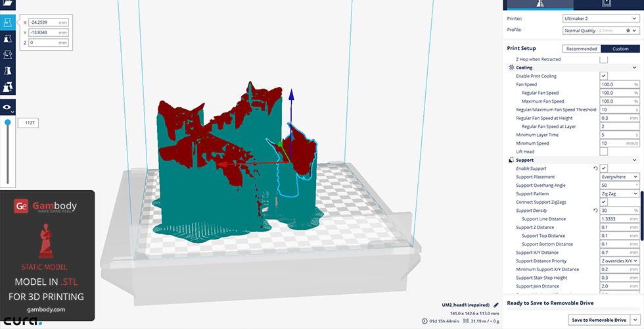Click the Y position input field
The width and height of the screenshot is (644, 329).
click(49, 32)
